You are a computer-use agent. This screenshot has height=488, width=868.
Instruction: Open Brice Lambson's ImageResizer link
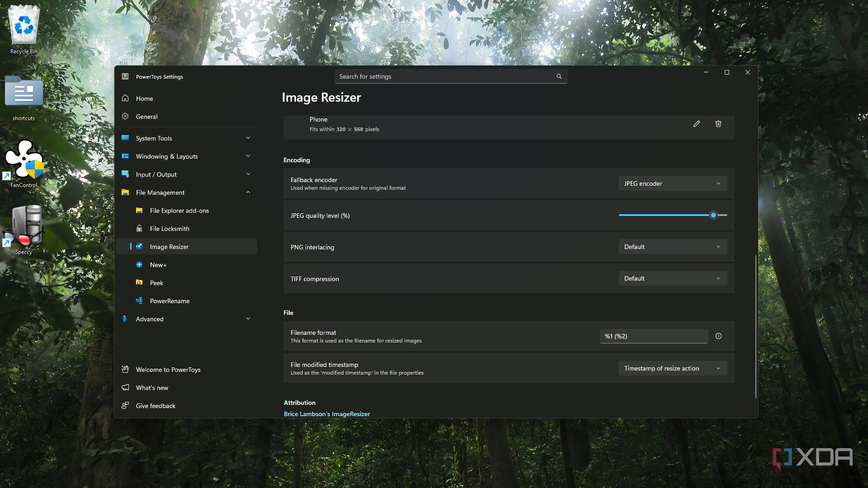[327, 414]
